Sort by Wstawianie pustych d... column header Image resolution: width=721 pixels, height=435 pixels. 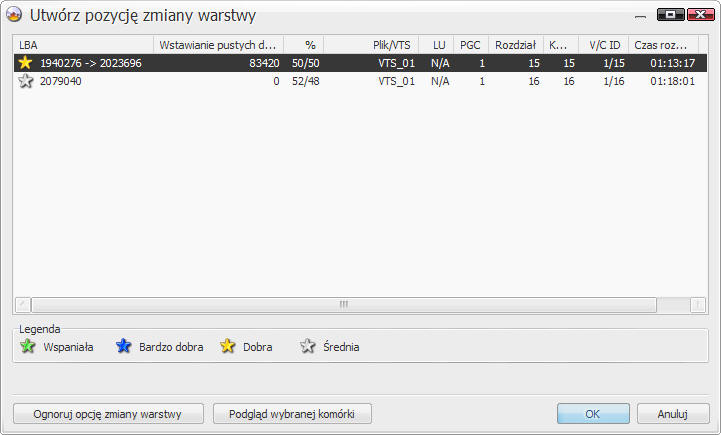[218, 45]
